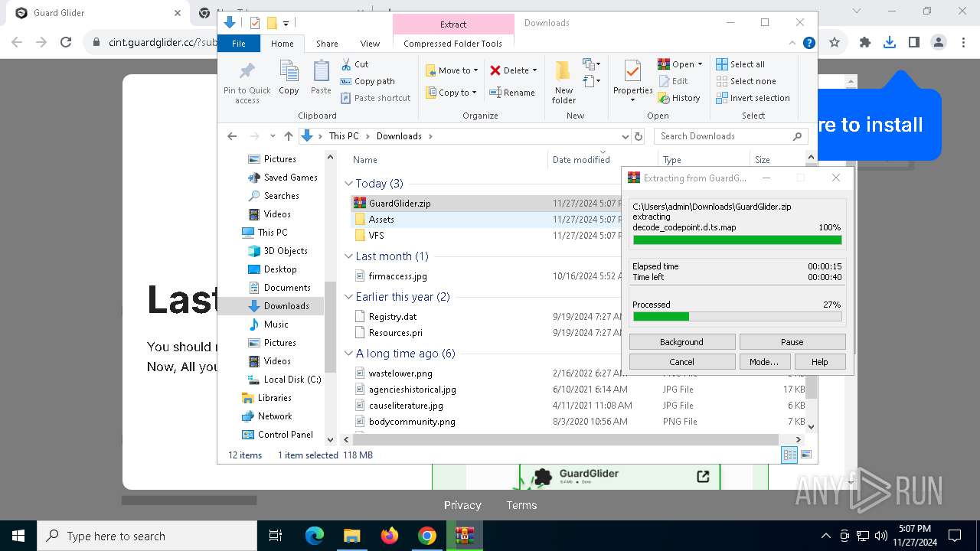Click Cut in Clipboard group
This screenshot has height=551, width=980.
click(355, 64)
